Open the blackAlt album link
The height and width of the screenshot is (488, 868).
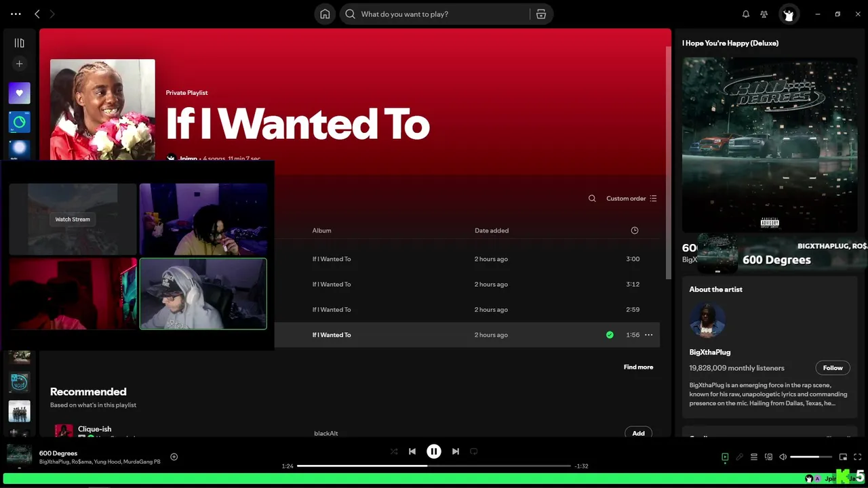[x=326, y=433]
